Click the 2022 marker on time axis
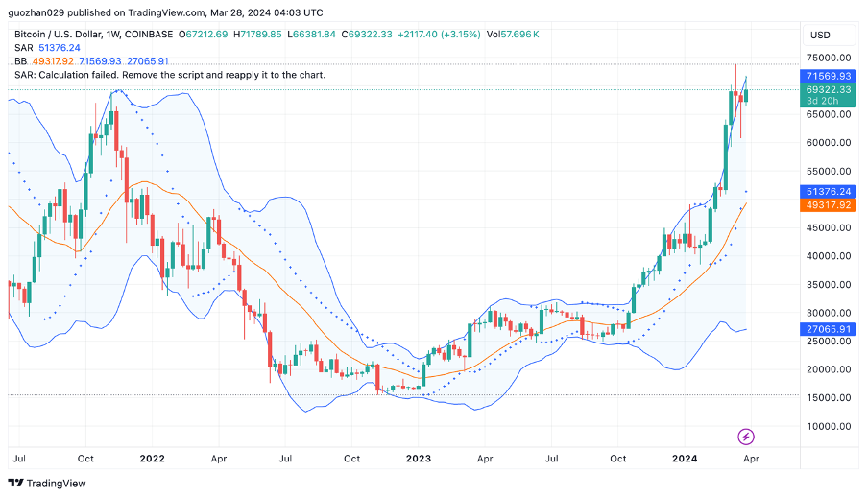 tap(152, 459)
